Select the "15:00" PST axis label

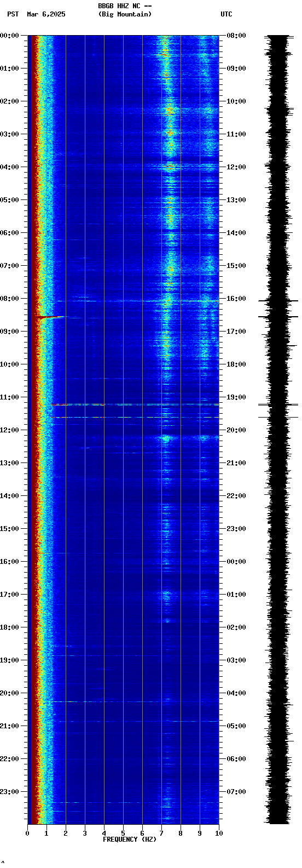9,529
